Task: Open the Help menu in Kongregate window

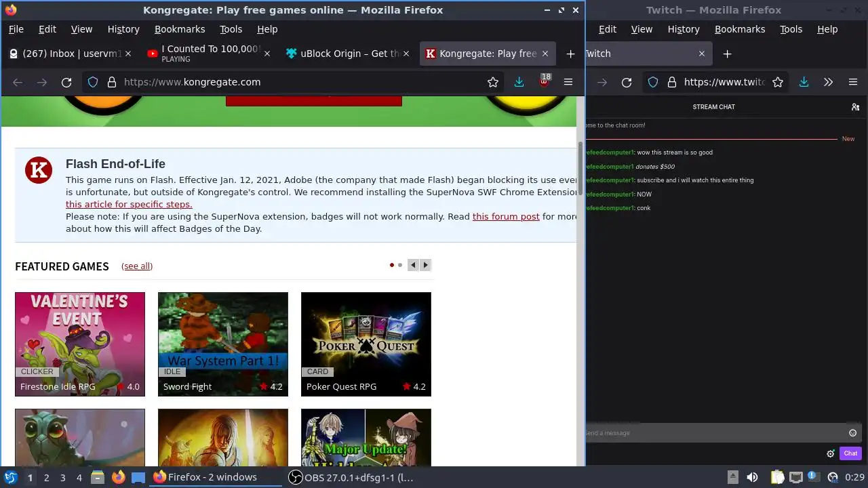Action: click(x=267, y=29)
